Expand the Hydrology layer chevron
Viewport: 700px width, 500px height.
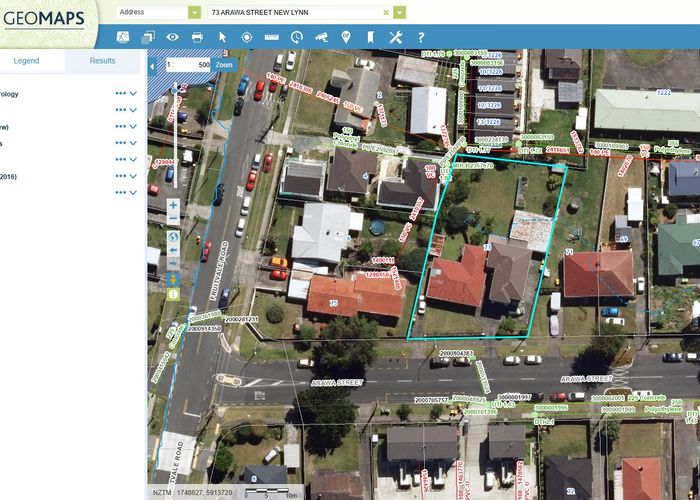point(134,94)
